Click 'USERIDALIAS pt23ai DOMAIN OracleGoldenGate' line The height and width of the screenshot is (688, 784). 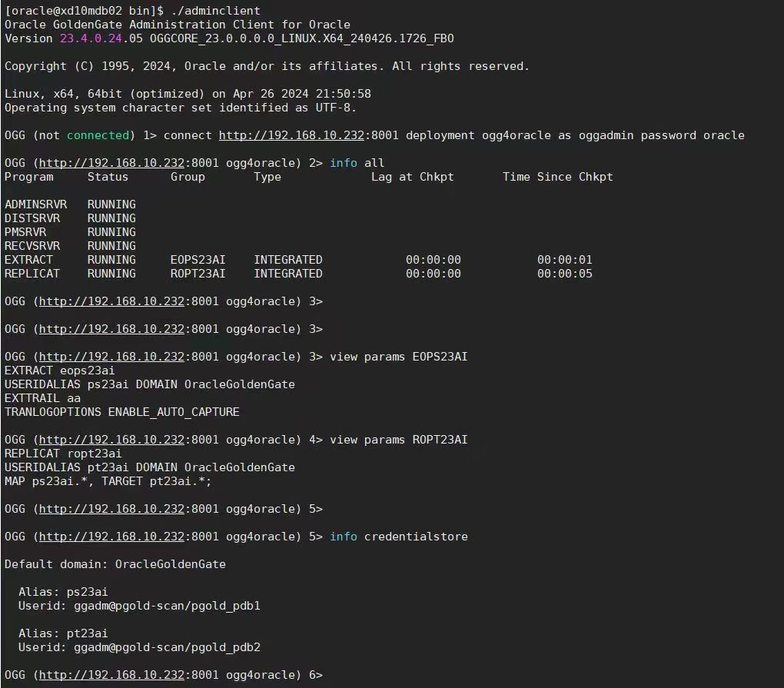pos(150,467)
